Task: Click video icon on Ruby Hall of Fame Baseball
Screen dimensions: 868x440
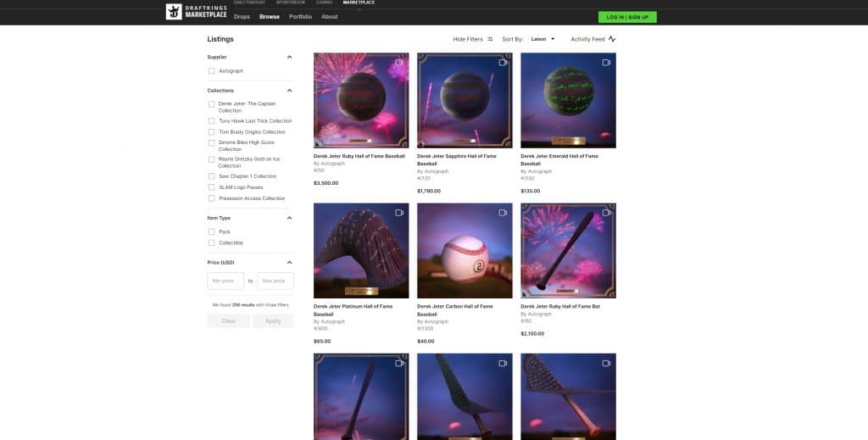Action: [399, 63]
